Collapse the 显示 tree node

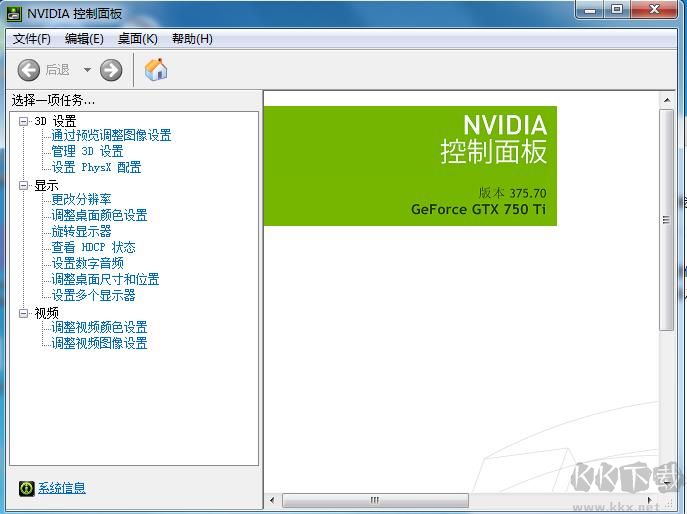pos(24,186)
